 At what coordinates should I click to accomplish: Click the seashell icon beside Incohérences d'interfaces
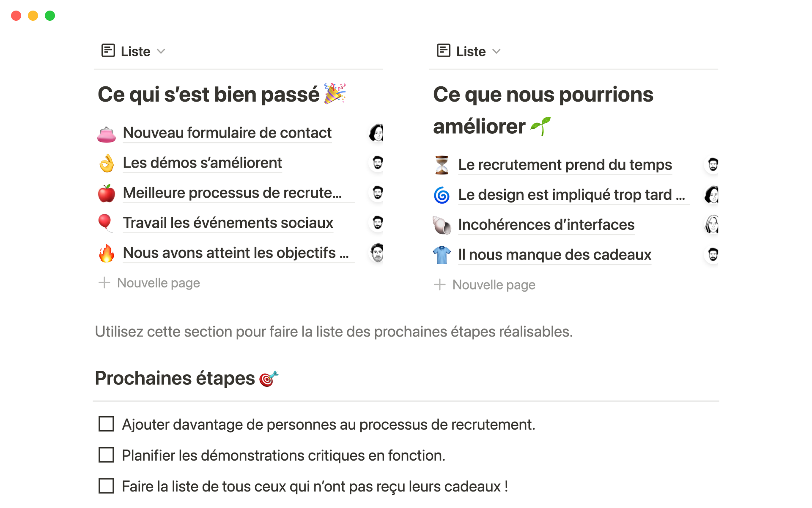[442, 225]
